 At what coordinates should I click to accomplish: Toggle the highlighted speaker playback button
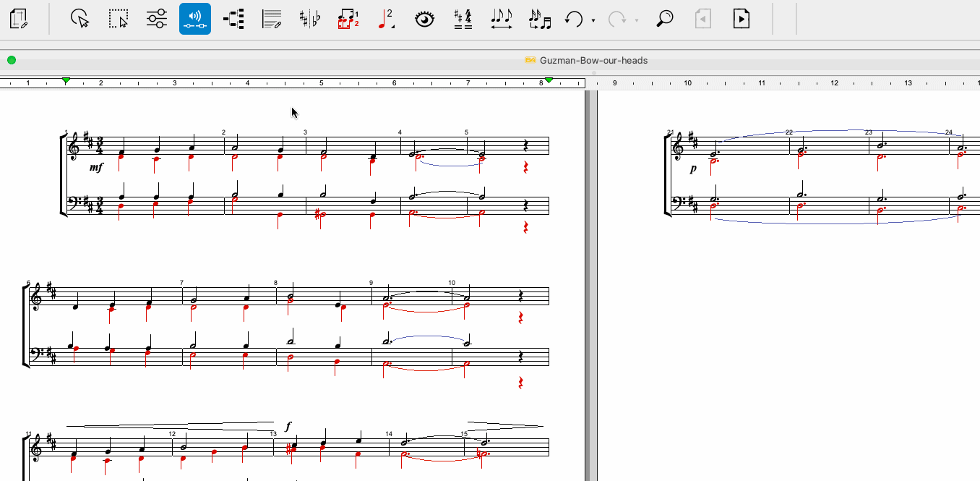pyautogui.click(x=195, y=18)
